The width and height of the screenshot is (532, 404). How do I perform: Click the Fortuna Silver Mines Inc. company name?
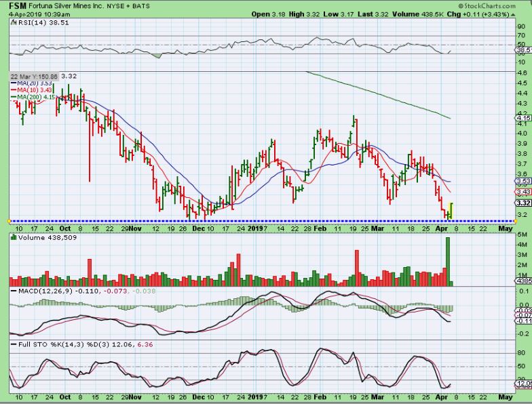point(66,6)
